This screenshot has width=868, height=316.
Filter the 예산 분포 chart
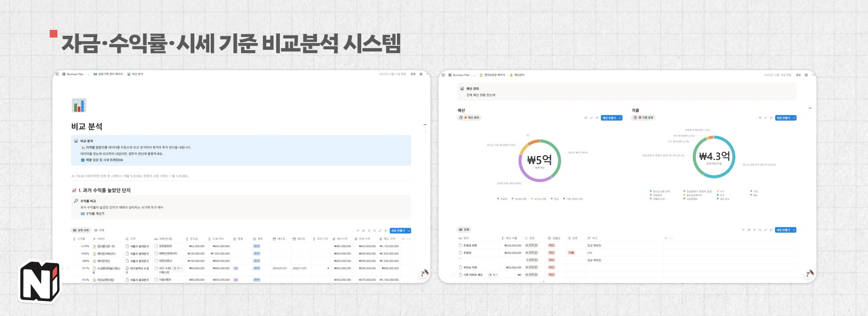586,118
